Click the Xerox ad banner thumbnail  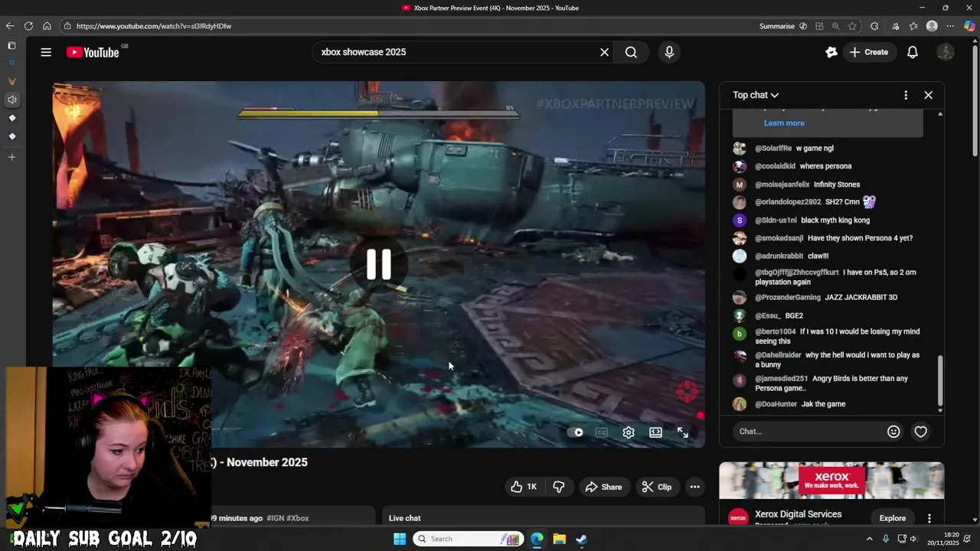[x=831, y=481]
